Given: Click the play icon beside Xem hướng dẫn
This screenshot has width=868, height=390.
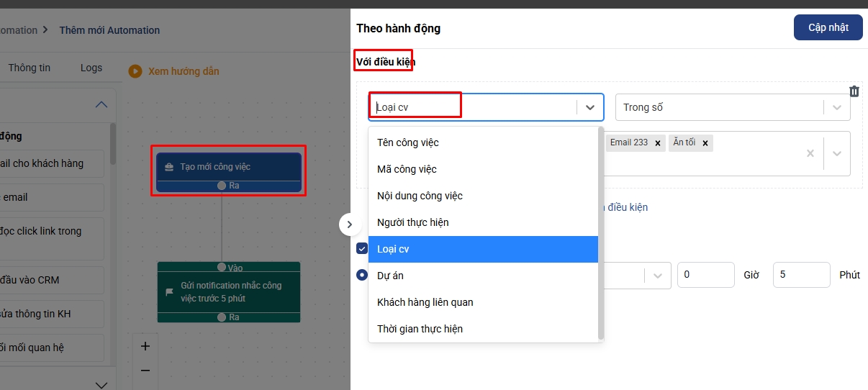Looking at the screenshot, I should point(135,71).
